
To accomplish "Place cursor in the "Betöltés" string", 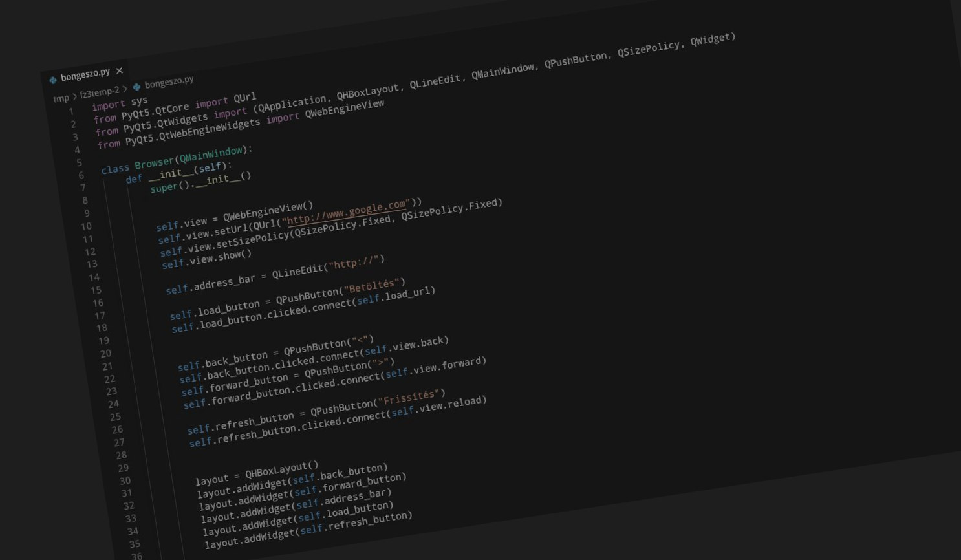I will [371, 286].
